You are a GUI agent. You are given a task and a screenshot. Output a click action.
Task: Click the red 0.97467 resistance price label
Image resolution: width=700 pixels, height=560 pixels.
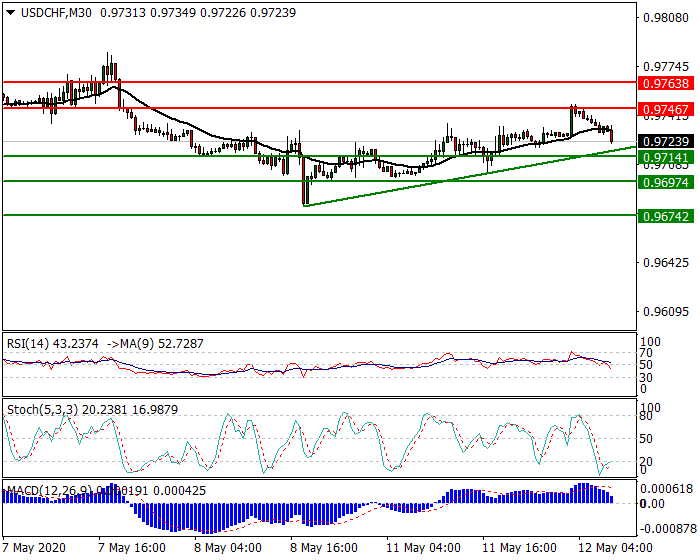[x=666, y=109]
